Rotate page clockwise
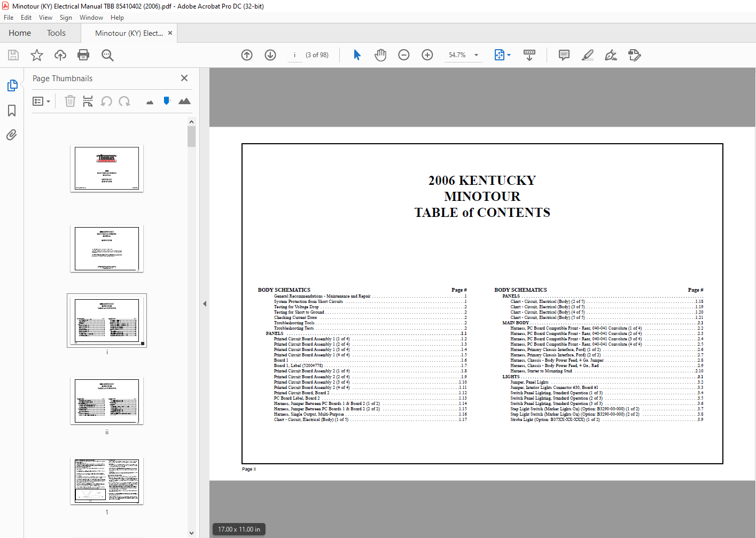This screenshot has width=756, height=538. (124, 101)
